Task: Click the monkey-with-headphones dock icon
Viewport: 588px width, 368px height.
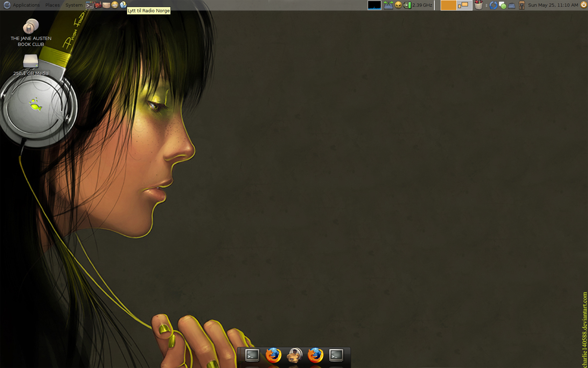Action: (294, 355)
